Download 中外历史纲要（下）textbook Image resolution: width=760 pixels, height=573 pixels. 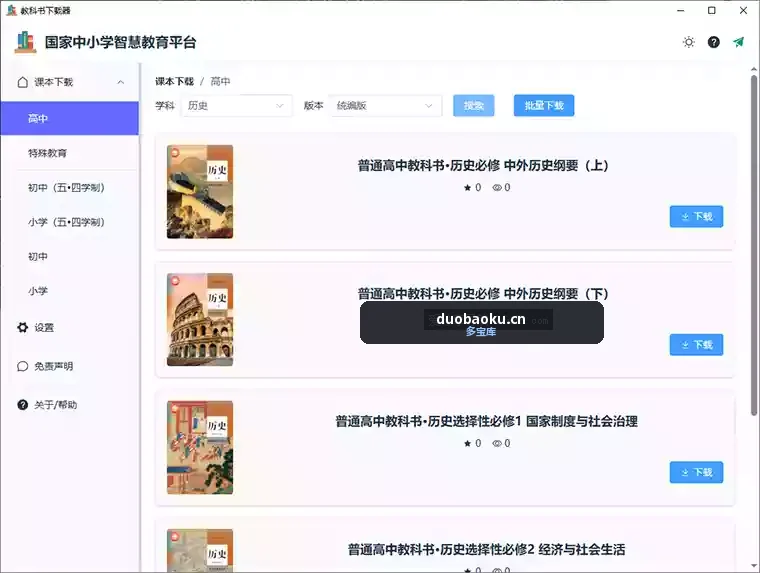(697, 345)
